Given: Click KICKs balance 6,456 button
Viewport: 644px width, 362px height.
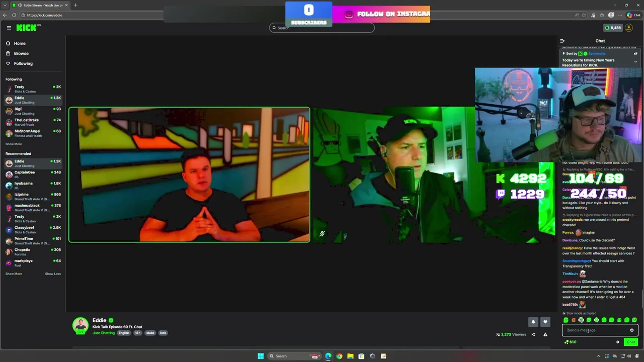Looking at the screenshot, I should (613, 28).
